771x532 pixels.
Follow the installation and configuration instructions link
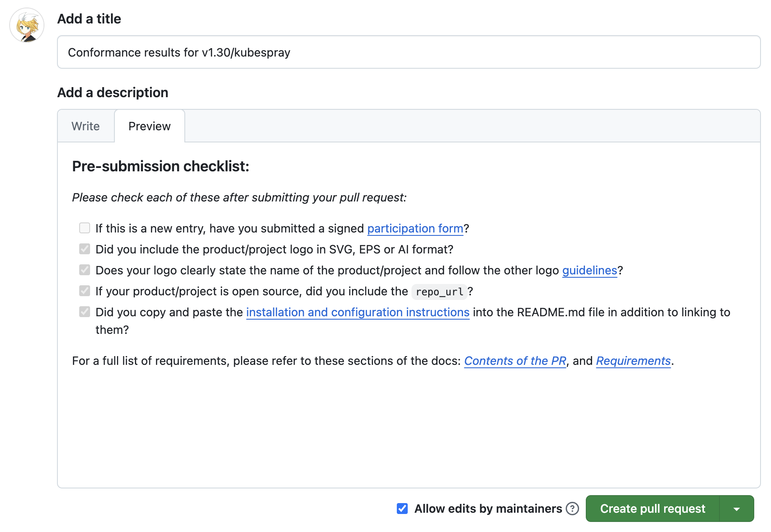pyautogui.click(x=357, y=312)
